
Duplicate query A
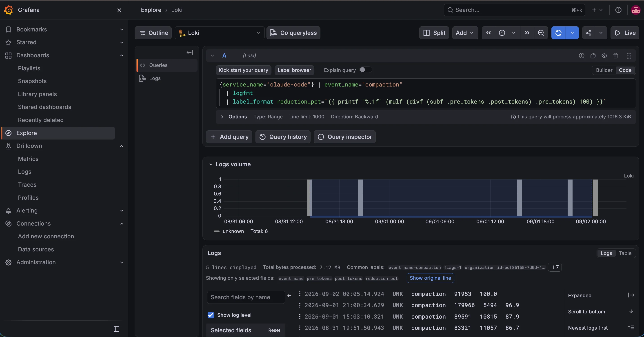click(x=593, y=55)
